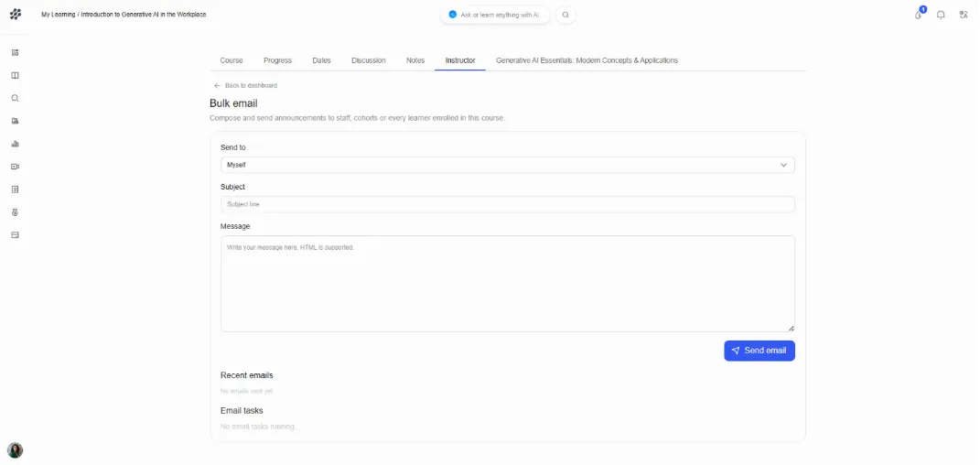980x465 pixels.
Task: Open the bar chart analytics icon in sidebar
Action: coord(16,144)
